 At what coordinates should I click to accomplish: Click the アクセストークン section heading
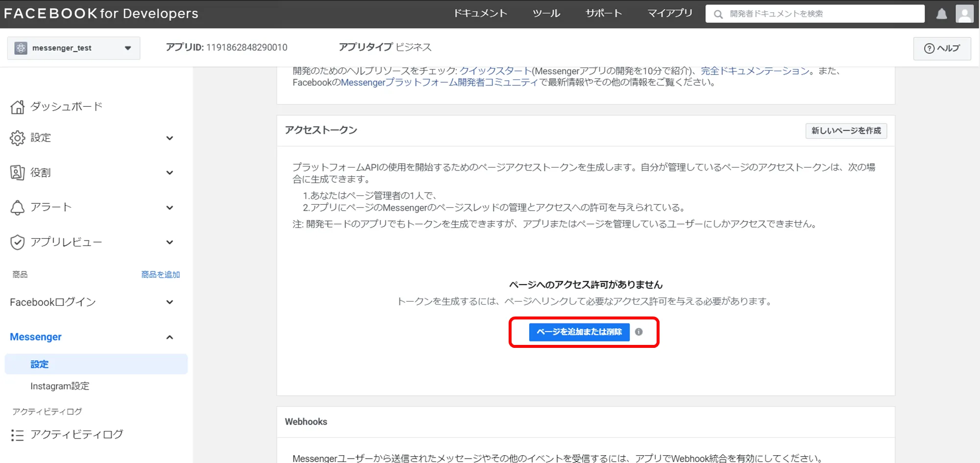[x=321, y=130]
